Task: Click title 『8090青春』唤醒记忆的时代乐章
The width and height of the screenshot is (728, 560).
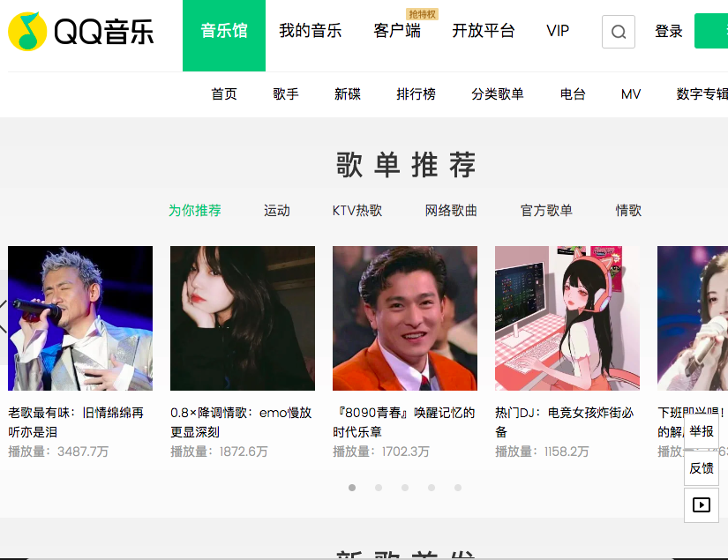Action: click(x=404, y=422)
